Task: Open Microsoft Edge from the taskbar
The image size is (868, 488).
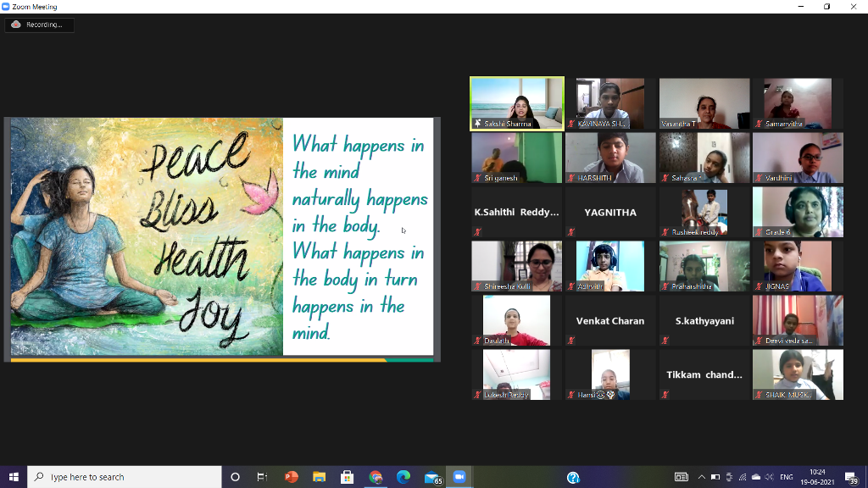Action: click(x=403, y=477)
